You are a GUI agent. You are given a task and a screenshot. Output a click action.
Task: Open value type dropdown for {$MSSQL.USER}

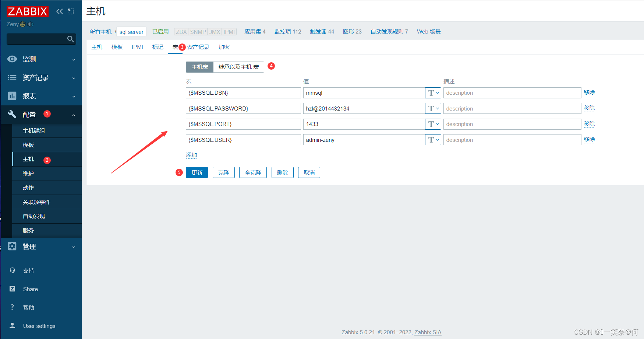tap(433, 140)
